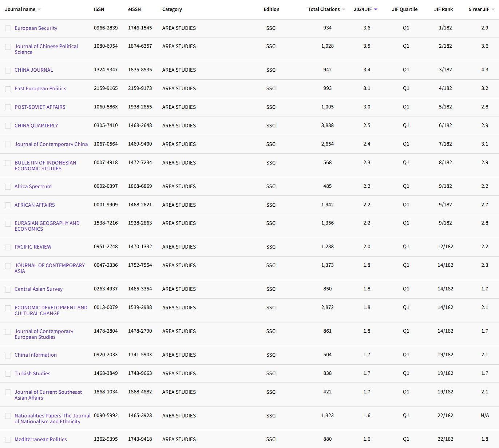
Task: Tick the PACIFIC REVIEW checkbox
Action: coord(8,247)
